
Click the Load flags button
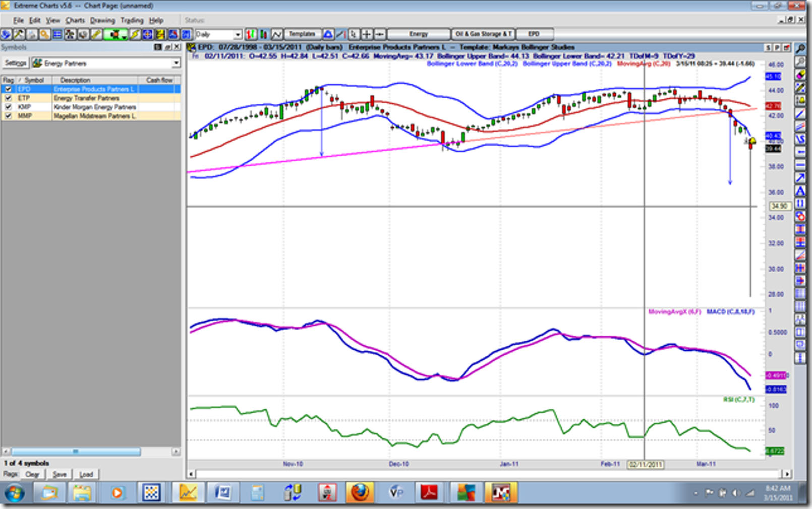(86, 474)
